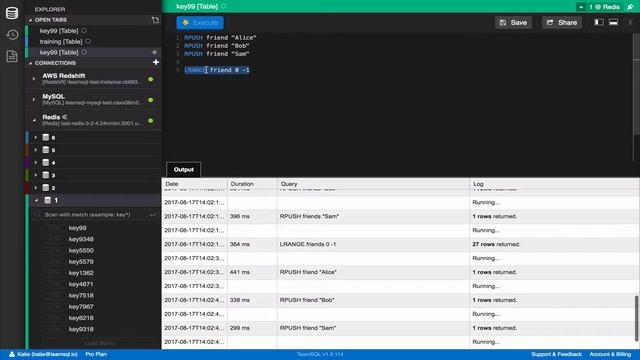Expand Redis database 4
The height and width of the screenshot is (360, 640).
coord(36,163)
